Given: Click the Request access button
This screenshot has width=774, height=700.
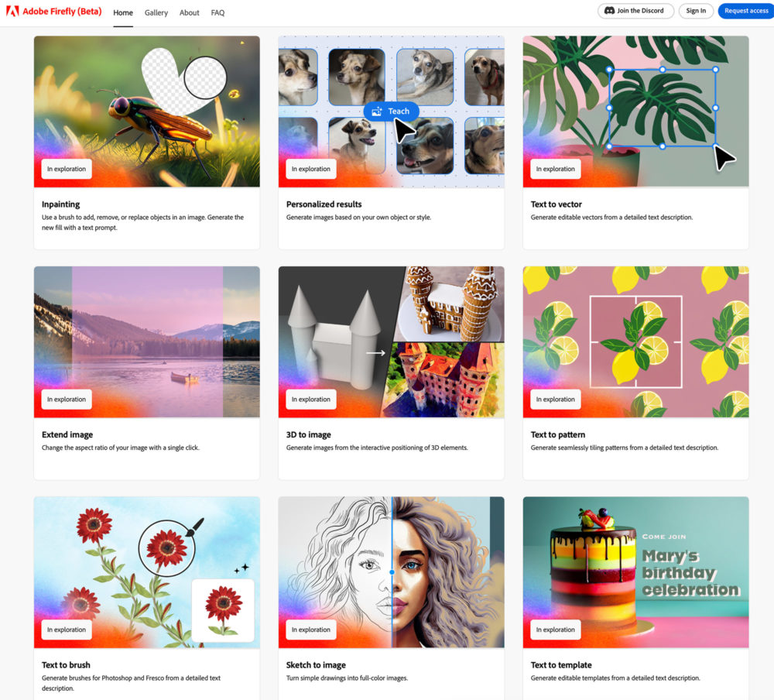Looking at the screenshot, I should pyautogui.click(x=746, y=11).
